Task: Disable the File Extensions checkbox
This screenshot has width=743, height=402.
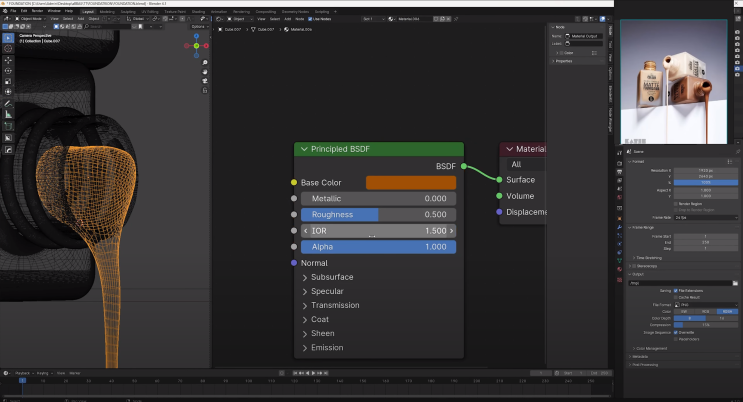Action: pos(676,290)
